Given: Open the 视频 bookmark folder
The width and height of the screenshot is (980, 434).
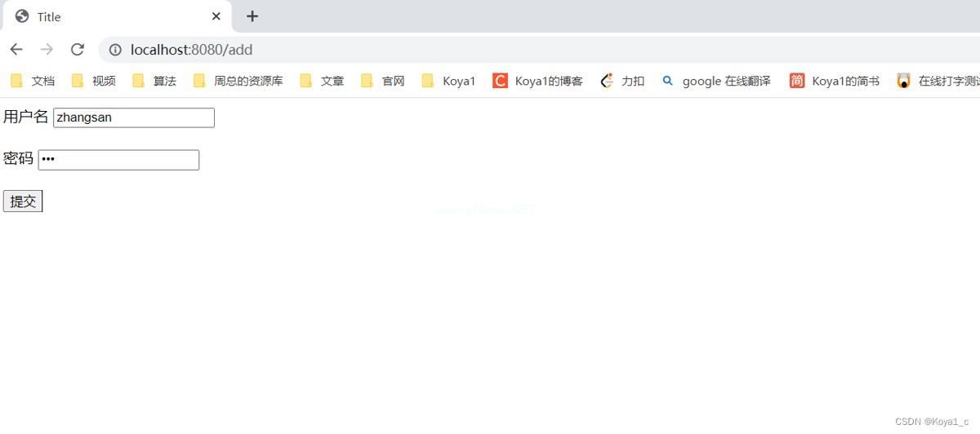Looking at the screenshot, I should coord(94,81).
